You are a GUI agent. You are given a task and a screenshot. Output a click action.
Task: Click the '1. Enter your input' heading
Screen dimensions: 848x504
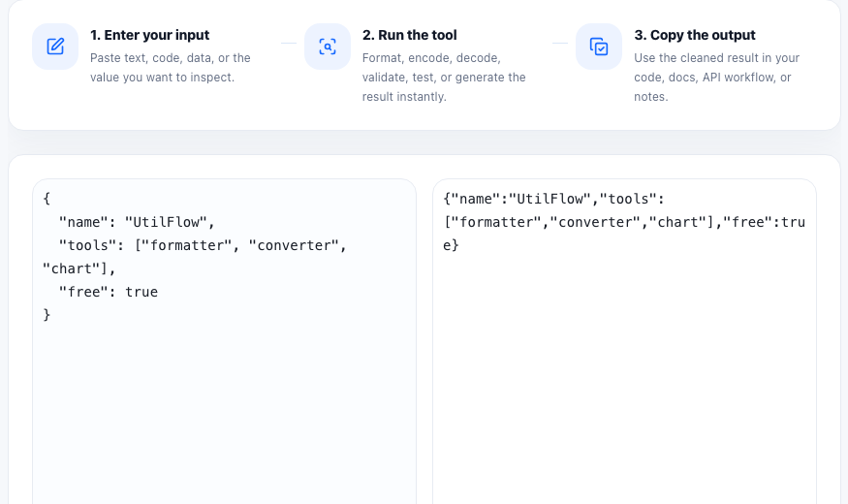(150, 35)
